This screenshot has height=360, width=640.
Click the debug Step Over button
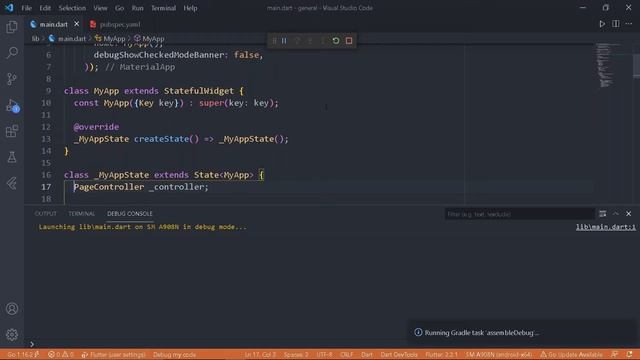click(297, 41)
